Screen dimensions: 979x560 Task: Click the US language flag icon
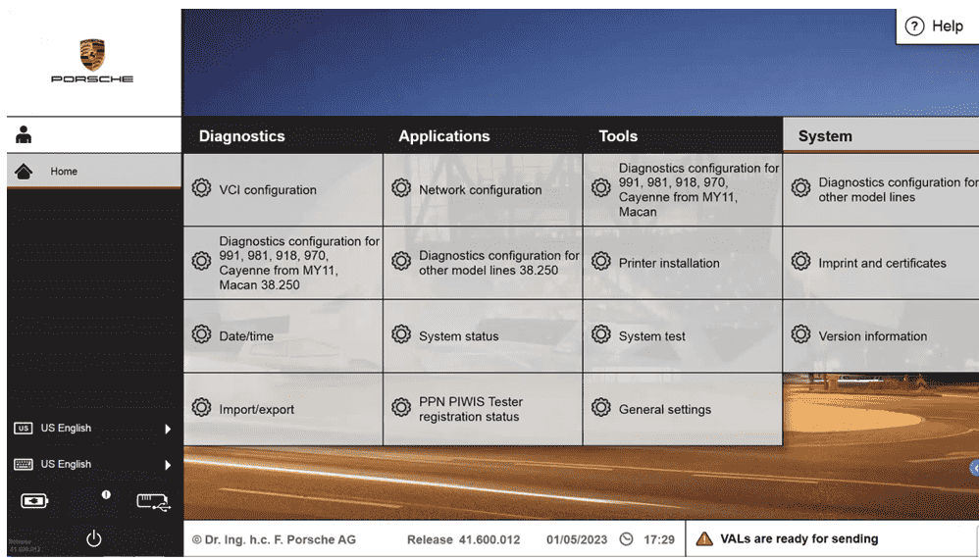click(24, 429)
